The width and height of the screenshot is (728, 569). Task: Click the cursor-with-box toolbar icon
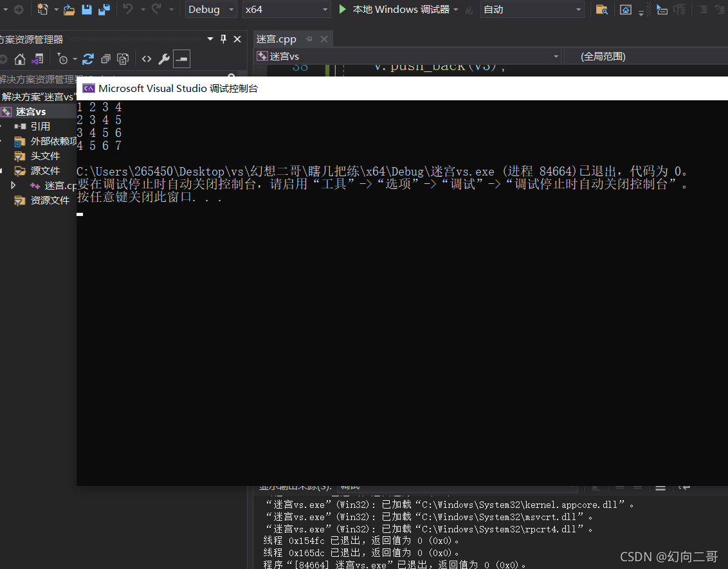(x=662, y=9)
